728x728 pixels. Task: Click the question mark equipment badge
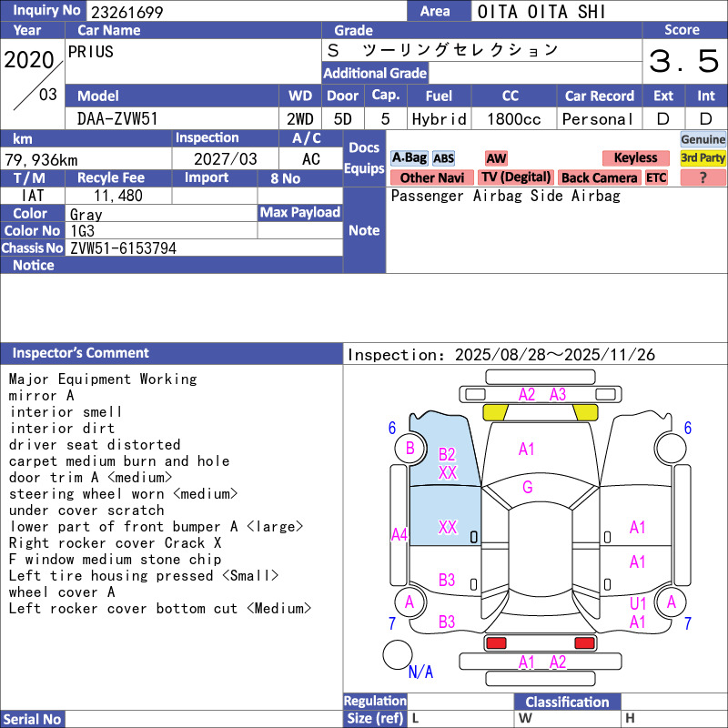point(703,177)
